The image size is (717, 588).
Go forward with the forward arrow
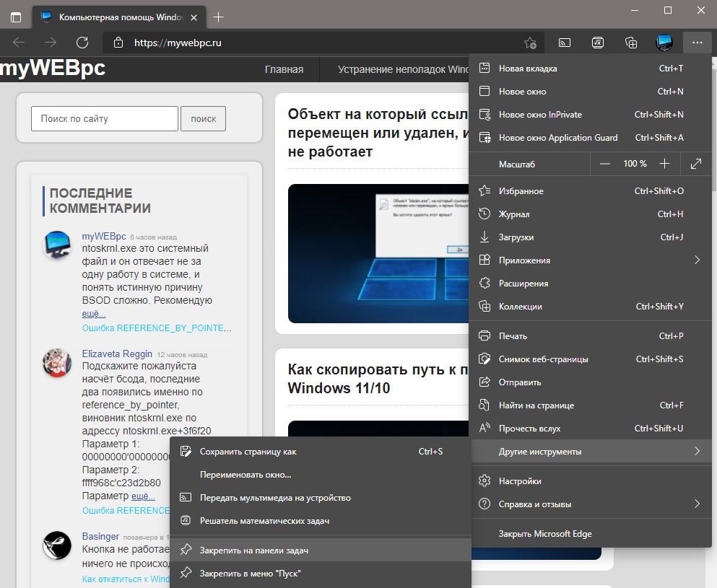coord(51,43)
